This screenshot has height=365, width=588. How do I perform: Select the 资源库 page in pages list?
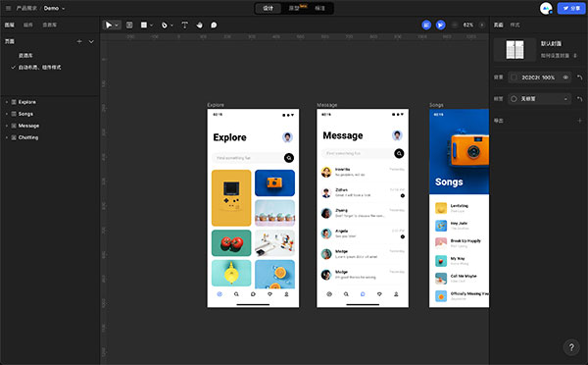coord(25,56)
